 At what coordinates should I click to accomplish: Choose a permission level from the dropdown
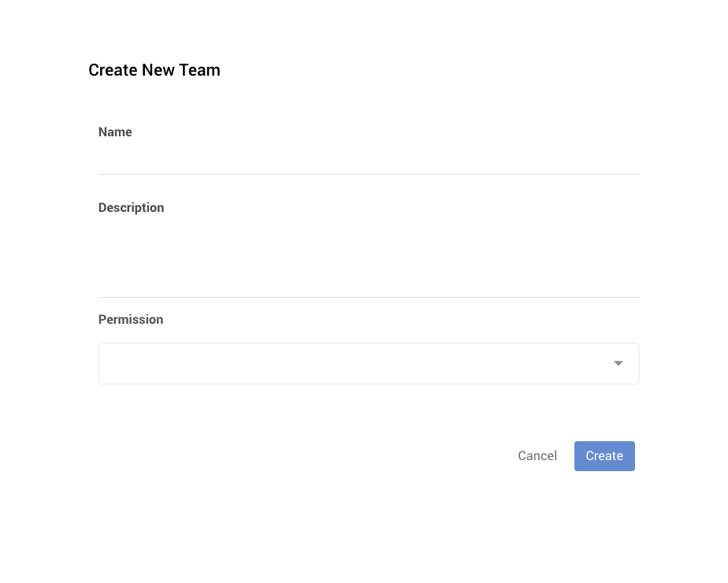(369, 363)
